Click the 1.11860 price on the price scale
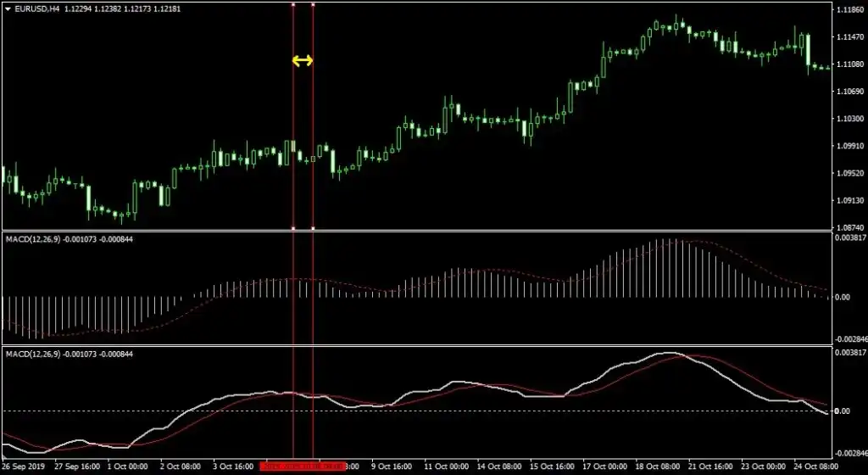The image size is (868, 475). pyautogui.click(x=849, y=10)
